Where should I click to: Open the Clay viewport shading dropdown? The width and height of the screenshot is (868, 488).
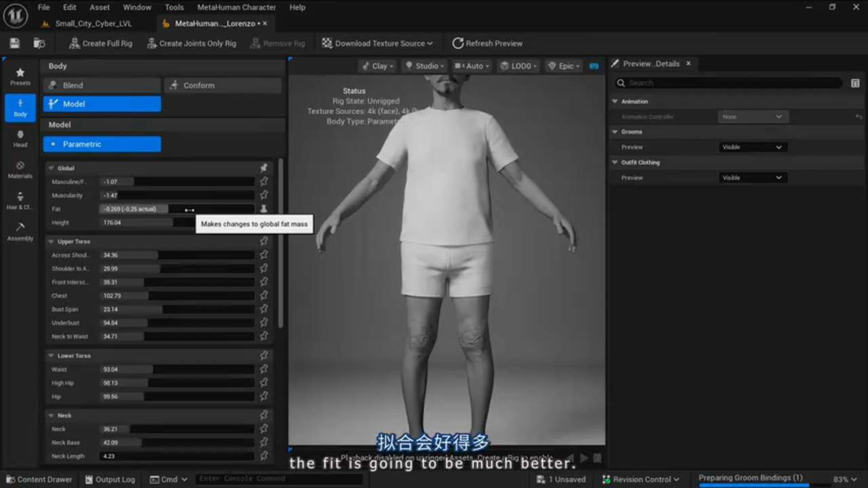pos(376,66)
